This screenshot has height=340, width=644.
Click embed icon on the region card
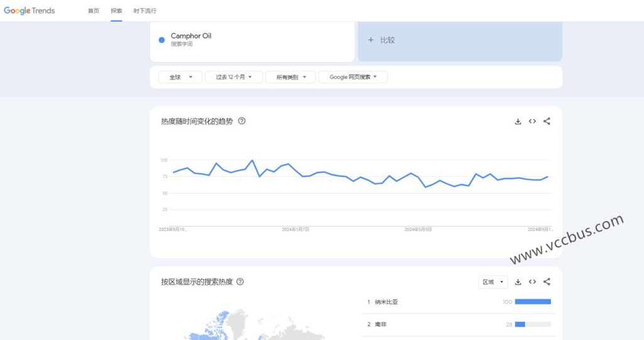pos(532,282)
